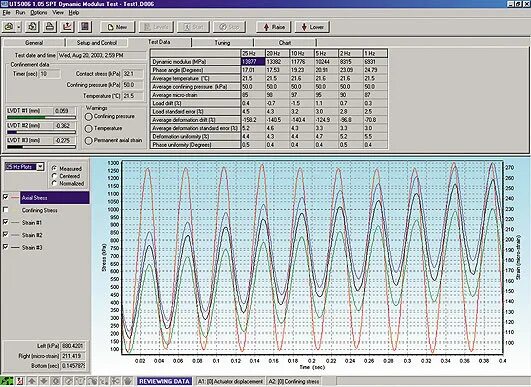Switch to the Tuning tab
Image resolution: width=531 pixels, height=387 pixels.
(222, 43)
